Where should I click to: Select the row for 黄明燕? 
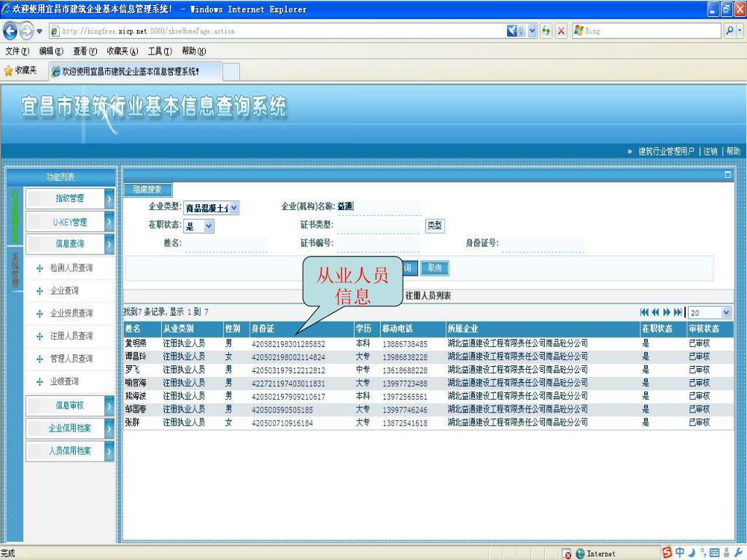[428, 344]
